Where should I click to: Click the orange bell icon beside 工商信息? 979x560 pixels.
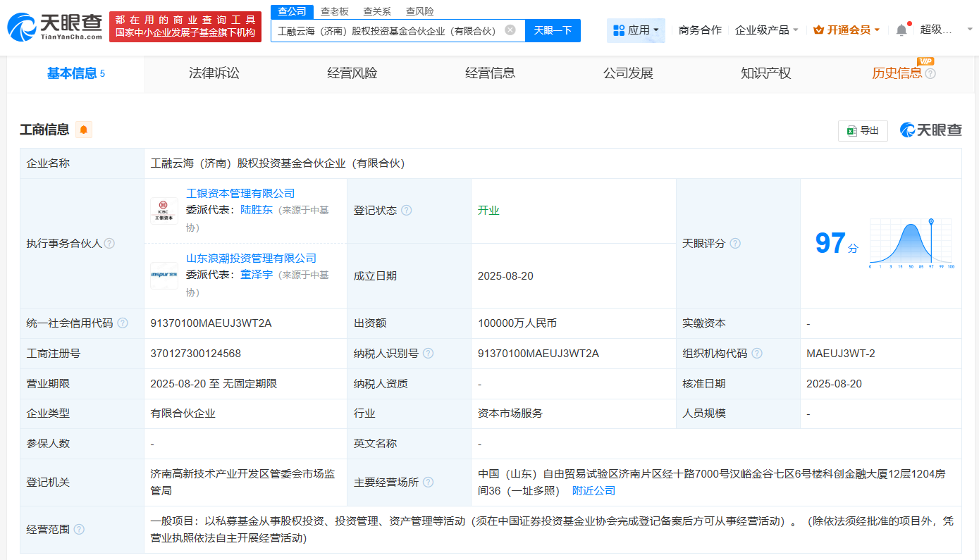(84, 130)
